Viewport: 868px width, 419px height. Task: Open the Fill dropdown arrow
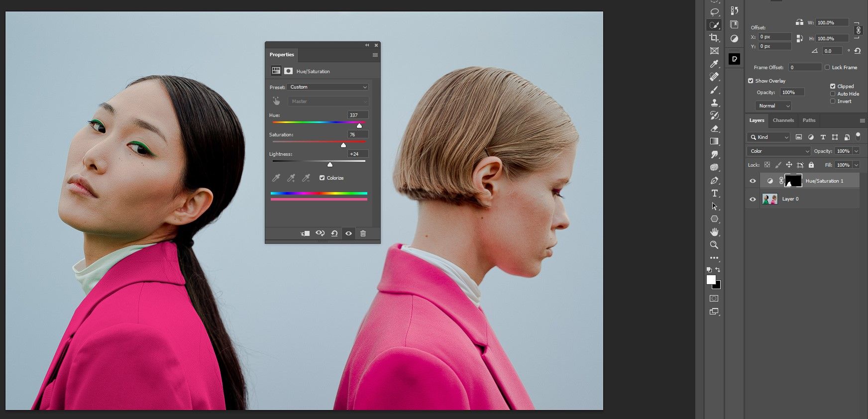click(x=857, y=165)
